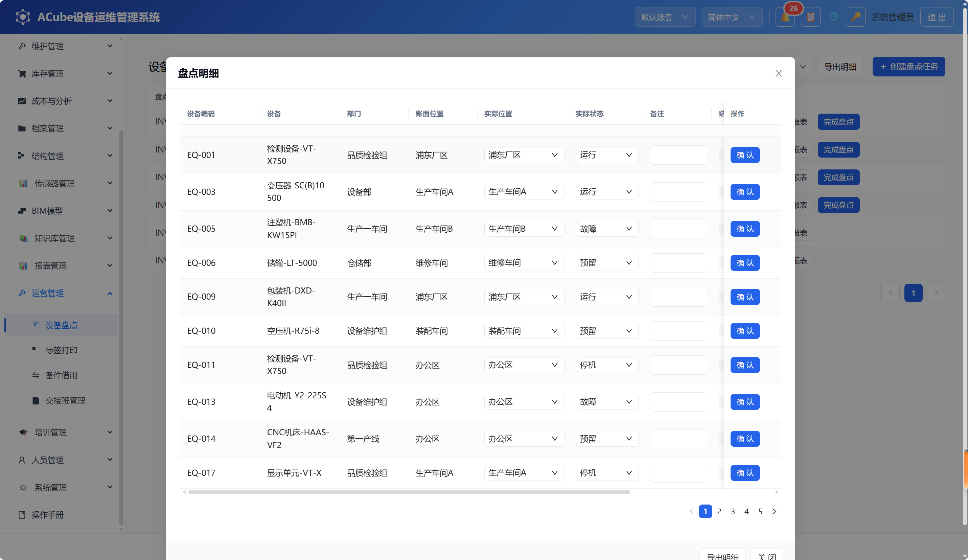Viewport: 968px width, 560px height.
Task: Click the icon beside 知识库管理
Action: (23, 238)
